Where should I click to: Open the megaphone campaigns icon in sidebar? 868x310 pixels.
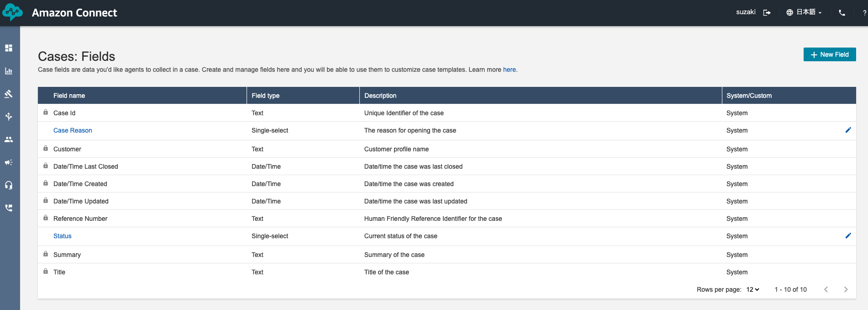coord(9,162)
